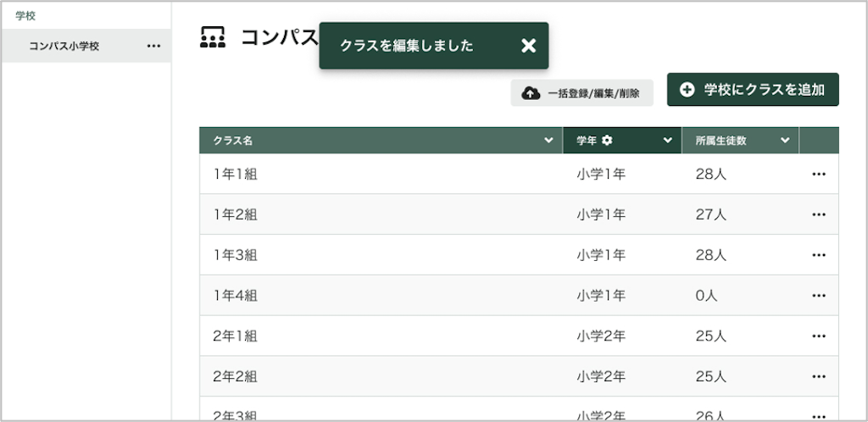Click the 一括登録/編集/削除 button
This screenshot has width=868, height=422.
tap(581, 93)
